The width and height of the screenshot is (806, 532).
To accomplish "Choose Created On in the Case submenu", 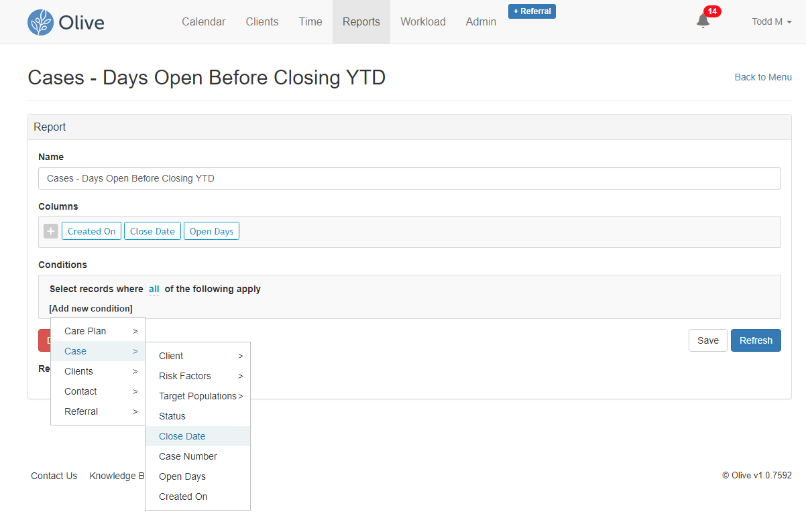I will point(198,496).
